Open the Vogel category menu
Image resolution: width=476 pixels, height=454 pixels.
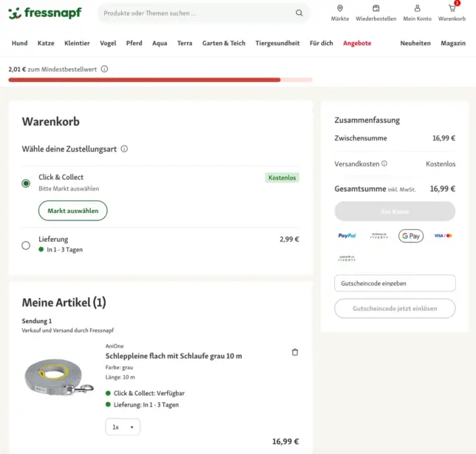coord(108,43)
